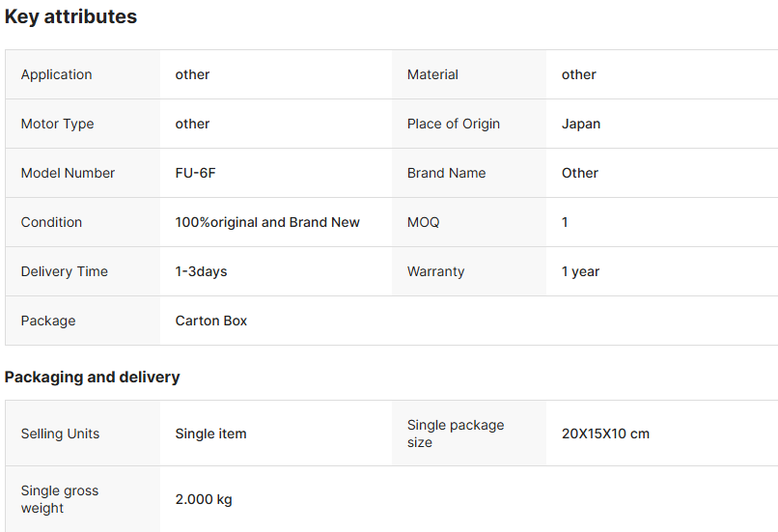Click the Motor Type label cell
This screenshot has width=778, height=532.
(x=57, y=124)
